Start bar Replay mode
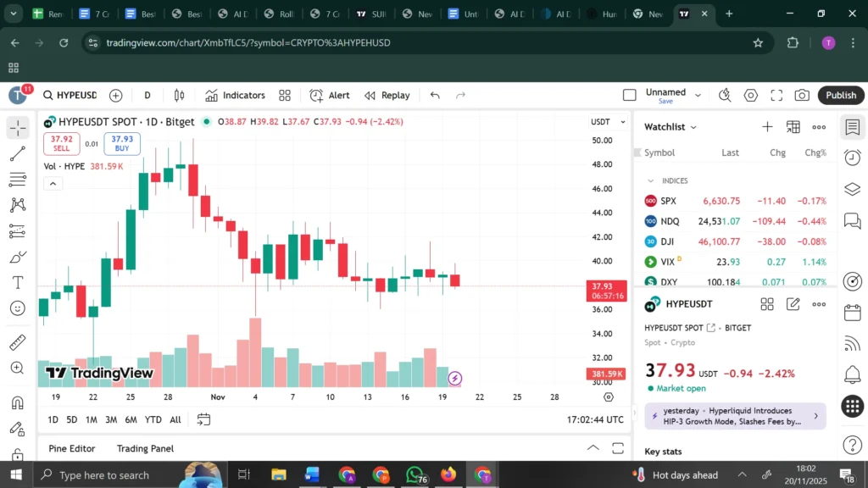868x488 pixels. [387, 95]
